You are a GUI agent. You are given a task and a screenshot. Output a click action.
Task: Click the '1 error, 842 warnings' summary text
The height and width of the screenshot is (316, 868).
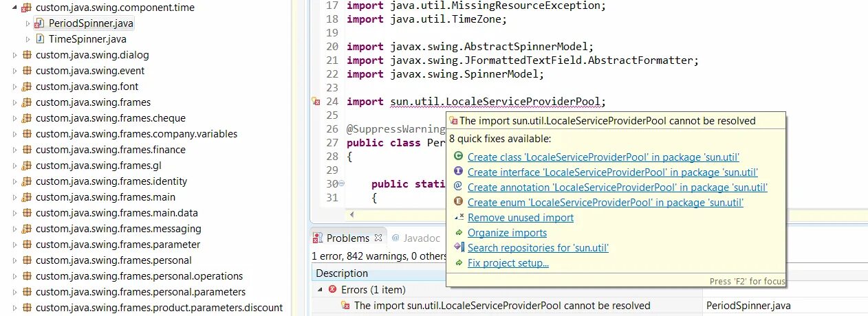click(x=380, y=256)
